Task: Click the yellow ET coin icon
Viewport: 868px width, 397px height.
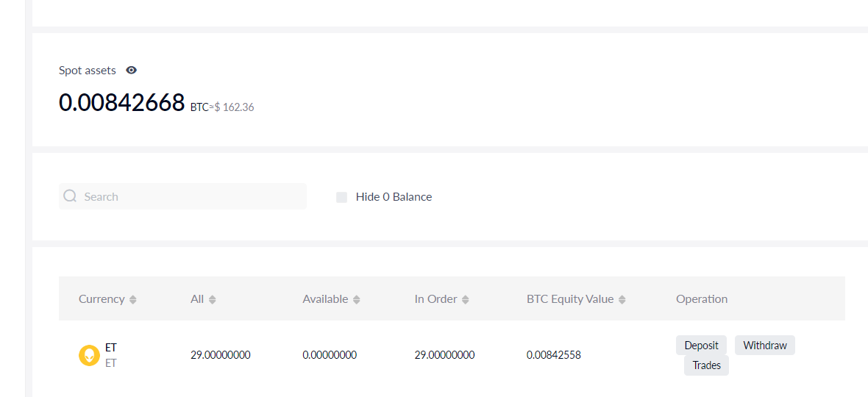Action: pyautogui.click(x=89, y=356)
